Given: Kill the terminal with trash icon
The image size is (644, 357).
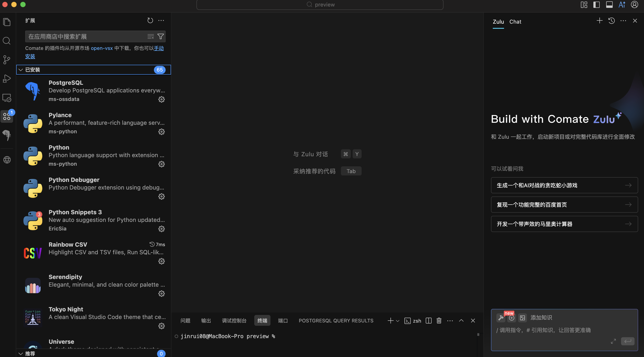Looking at the screenshot, I should pos(439,321).
